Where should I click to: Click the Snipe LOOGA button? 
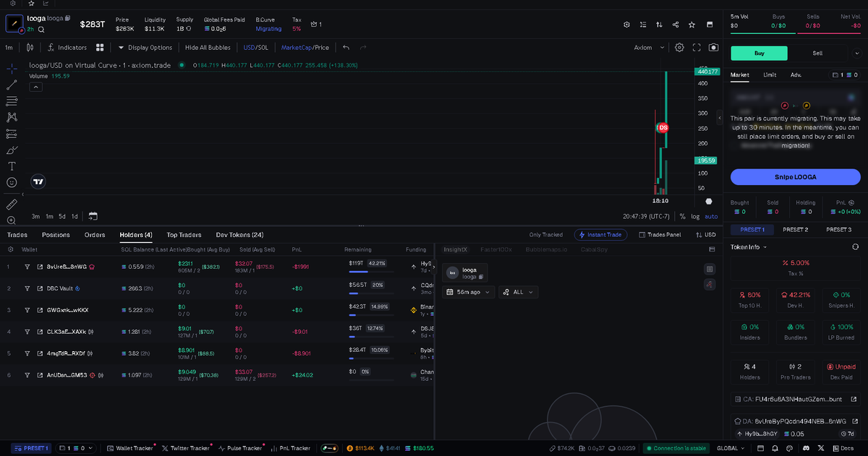(795, 177)
